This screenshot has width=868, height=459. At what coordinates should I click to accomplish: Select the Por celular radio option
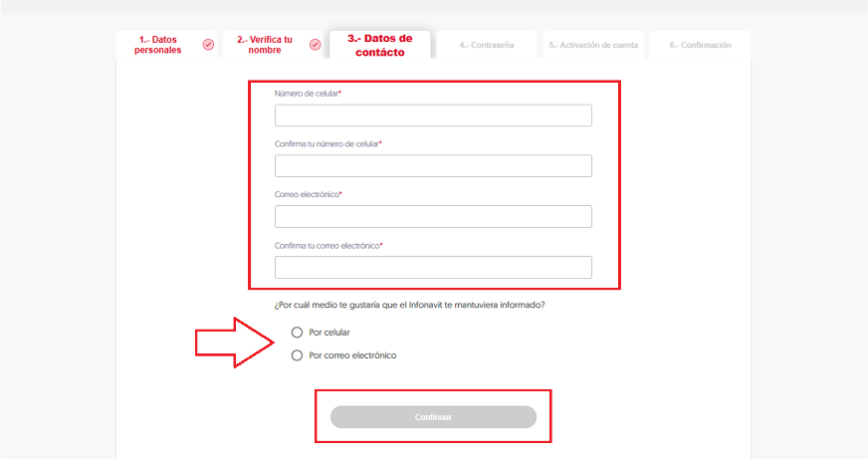tap(297, 333)
